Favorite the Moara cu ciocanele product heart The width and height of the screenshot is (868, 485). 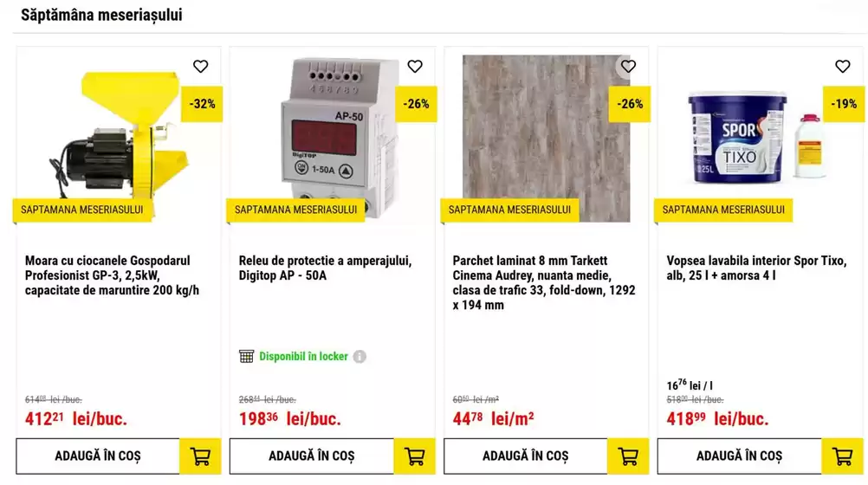pos(200,67)
